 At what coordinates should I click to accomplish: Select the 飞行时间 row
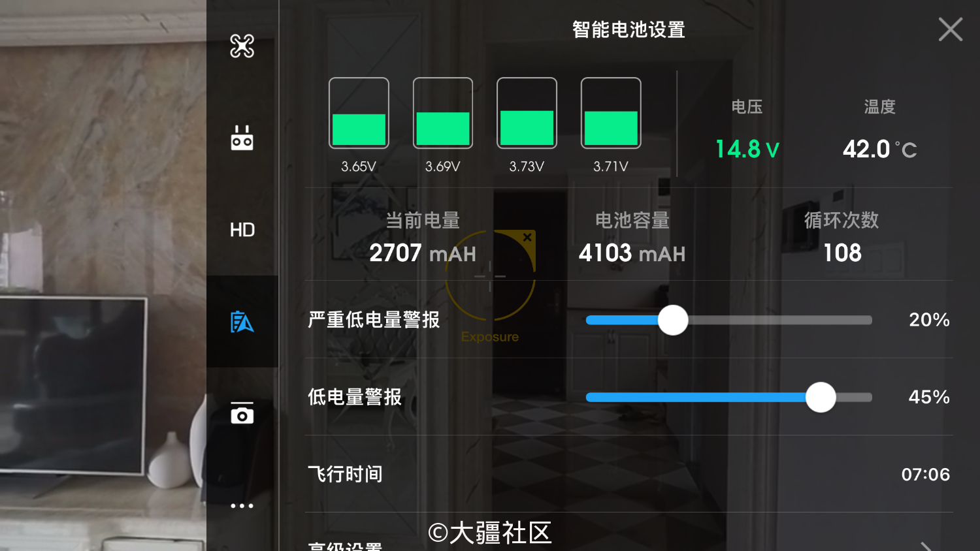pos(629,474)
